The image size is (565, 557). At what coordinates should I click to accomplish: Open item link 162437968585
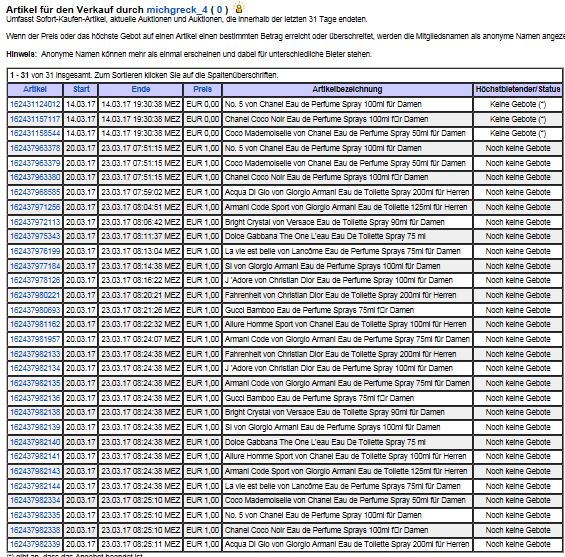[x=35, y=192]
